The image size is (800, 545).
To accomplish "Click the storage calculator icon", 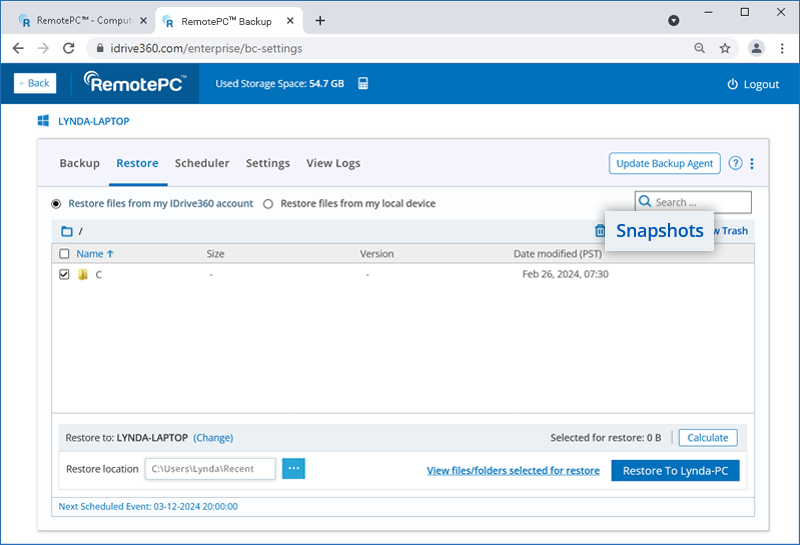I will pos(363,84).
